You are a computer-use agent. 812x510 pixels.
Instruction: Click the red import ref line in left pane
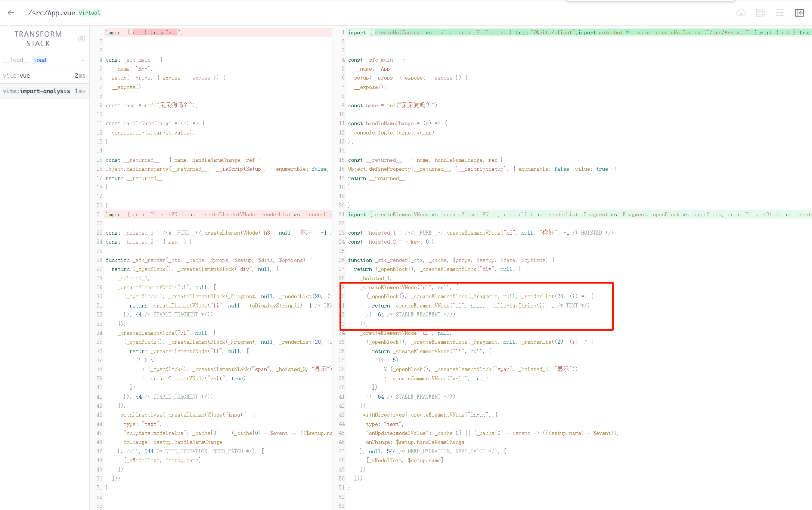144,33
